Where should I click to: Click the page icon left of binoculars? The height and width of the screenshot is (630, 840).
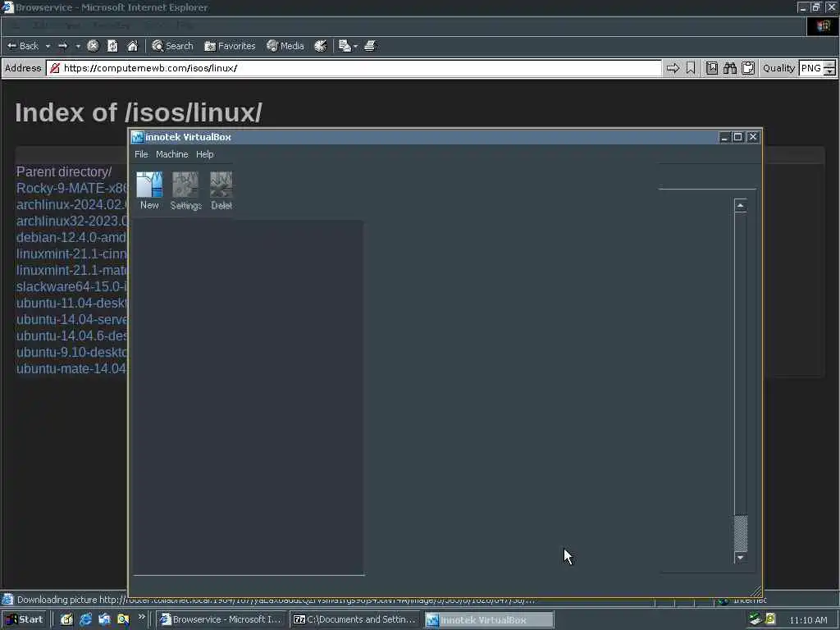[712, 68]
